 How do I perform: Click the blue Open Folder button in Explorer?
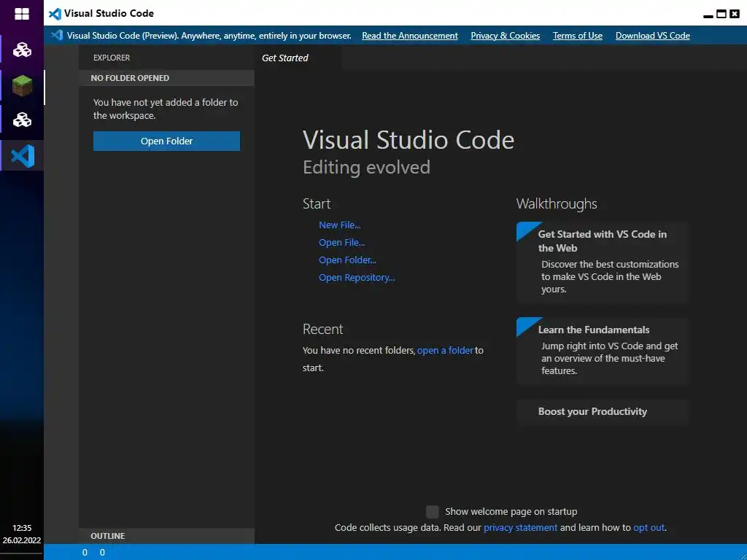(x=167, y=141)
